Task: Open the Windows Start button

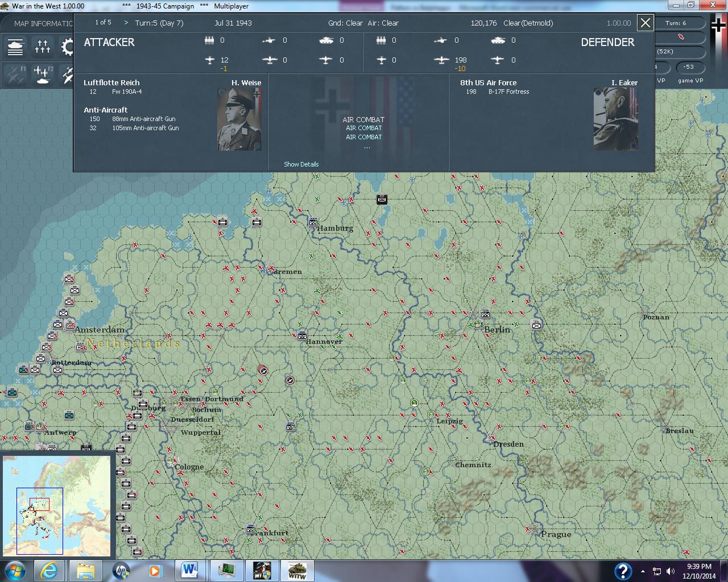Action: pos(15,571)
